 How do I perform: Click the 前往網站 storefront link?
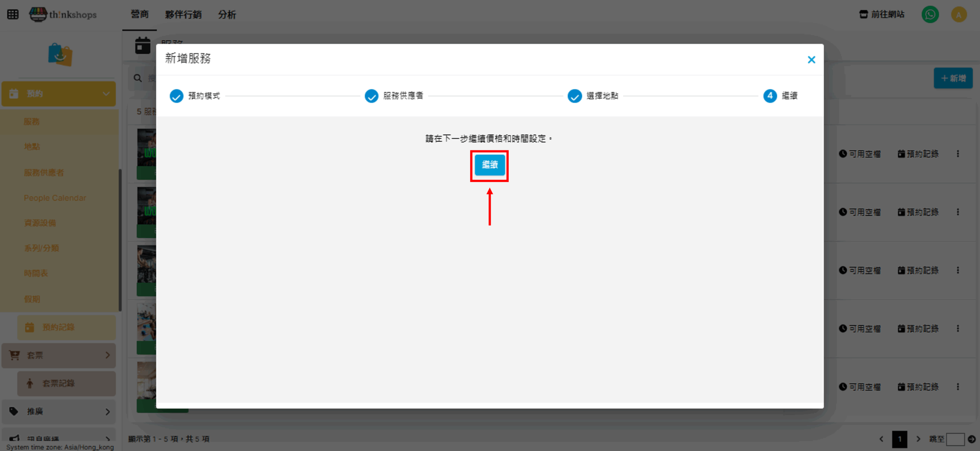click(x=882, y=15)
